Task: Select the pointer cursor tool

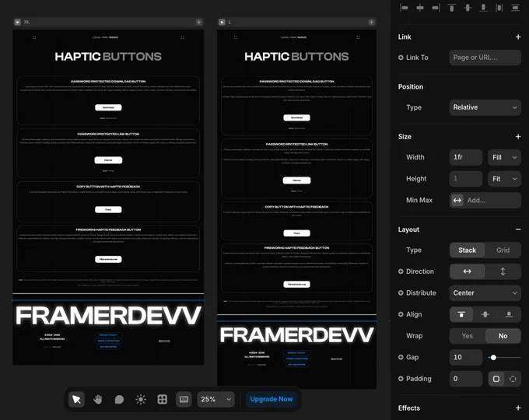Action: click(76, 400)
